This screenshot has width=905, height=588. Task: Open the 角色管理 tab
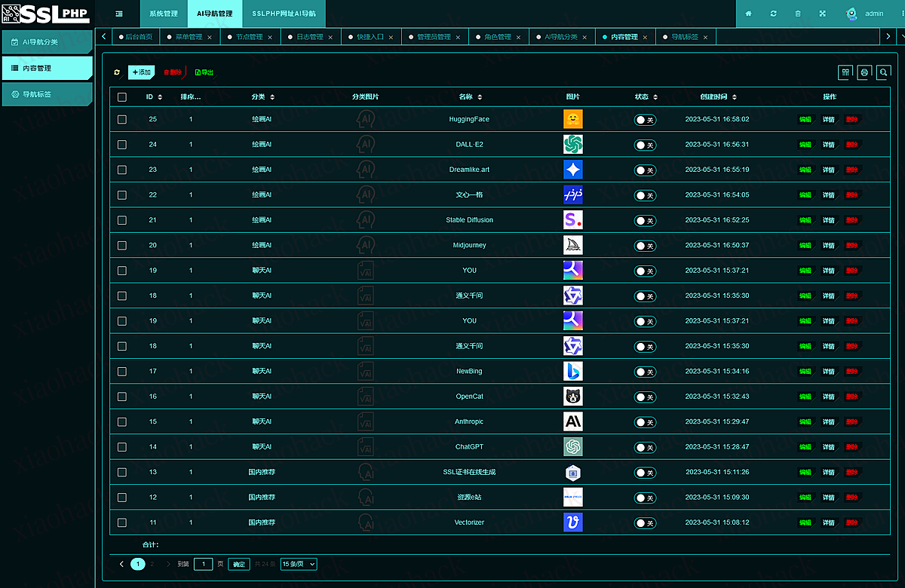pyautogui.click(x=497, y=37)
